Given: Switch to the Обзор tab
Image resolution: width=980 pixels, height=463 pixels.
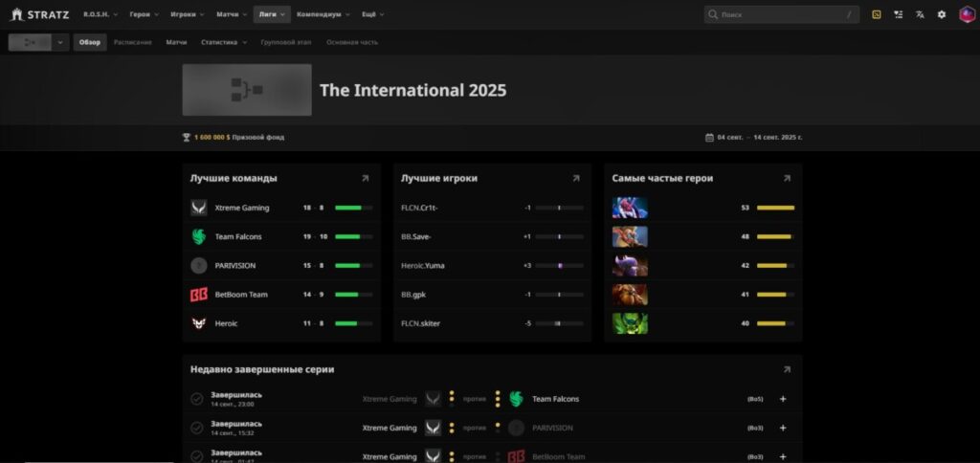Looking at the screenshot, I should pyautogui.click(x=89, y=42).
